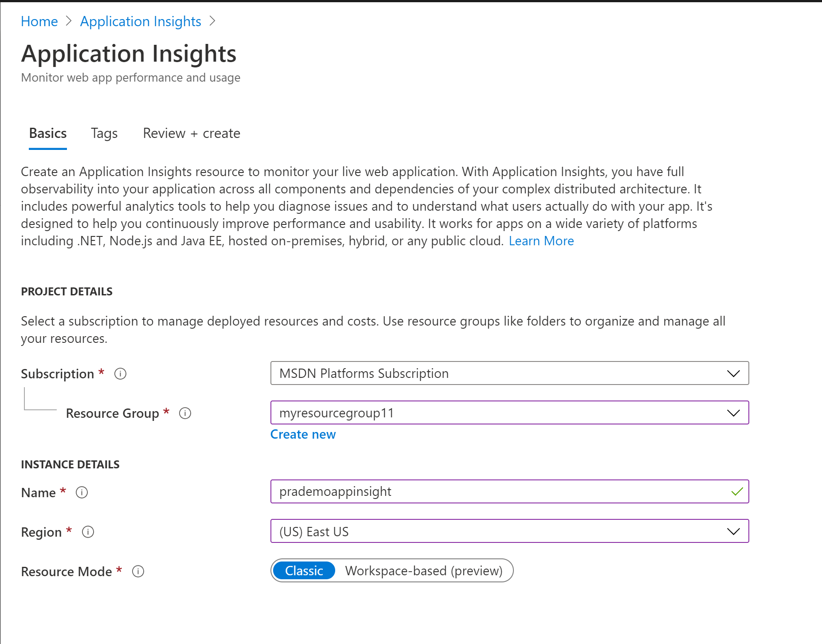
Task: Select Classic resource mode
Action: coord(304,570)
